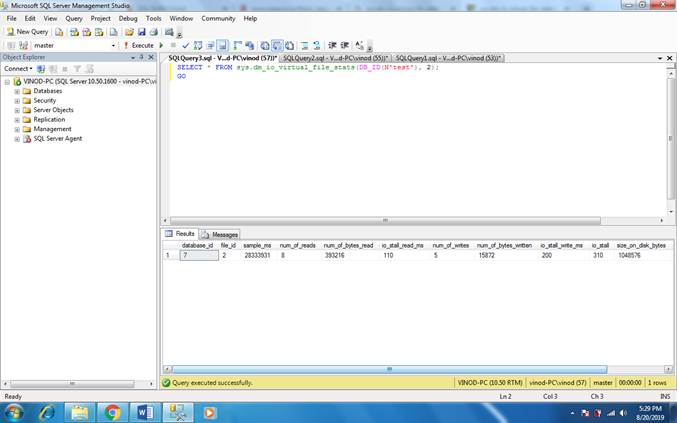The image size is (677, 423).
Task: Switch to the SQLQuery2.sql tab
Action: pos(336,58)
